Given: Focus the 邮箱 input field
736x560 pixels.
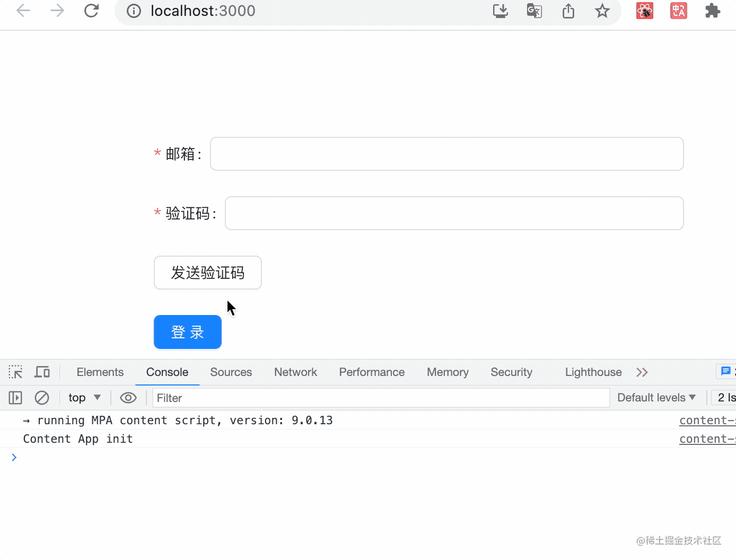Looking at the screenshot, I should 446,154.
